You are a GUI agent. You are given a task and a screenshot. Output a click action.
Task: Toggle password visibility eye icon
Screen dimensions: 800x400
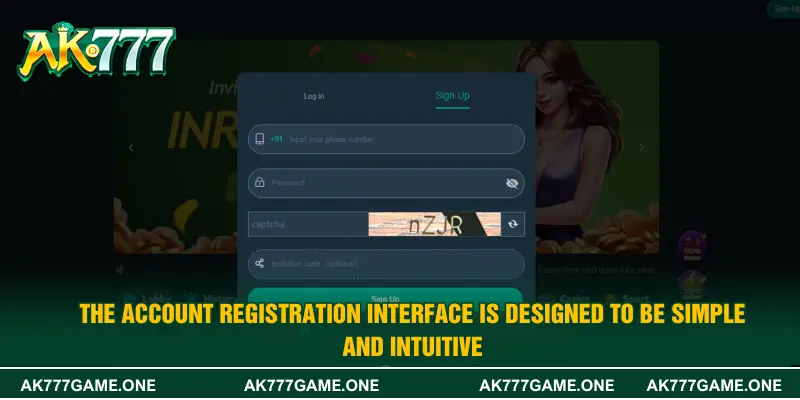[512, 183]
